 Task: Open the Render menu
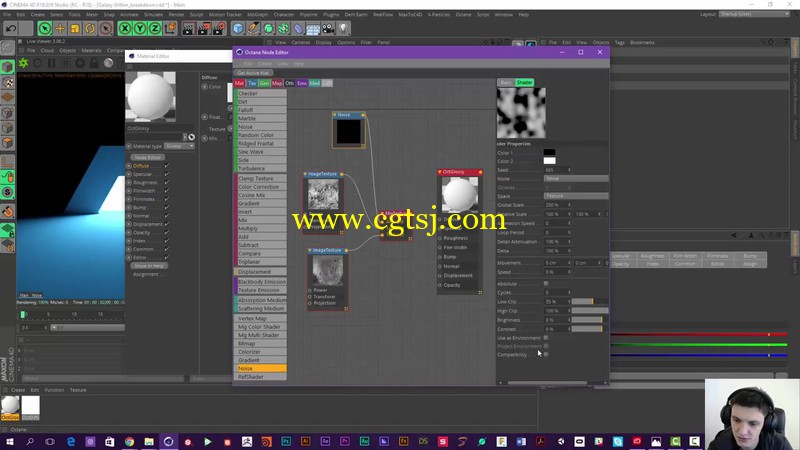tap(176, 15)
